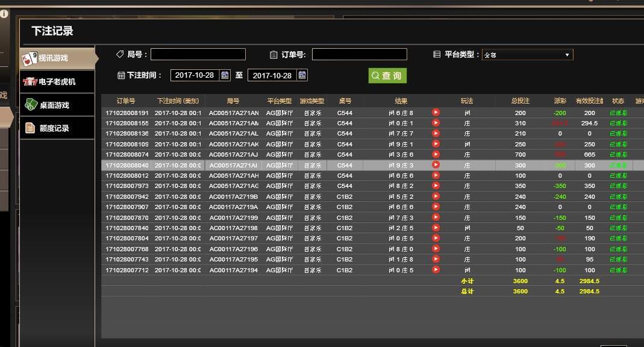Play replay for order 171028007870
Image resolution: width=644 pixels, height=347 pixels.
point(436,217)
